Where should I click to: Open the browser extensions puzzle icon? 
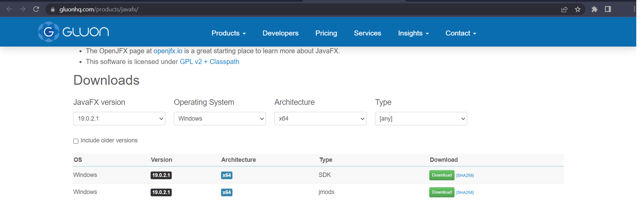pos(594,9)
